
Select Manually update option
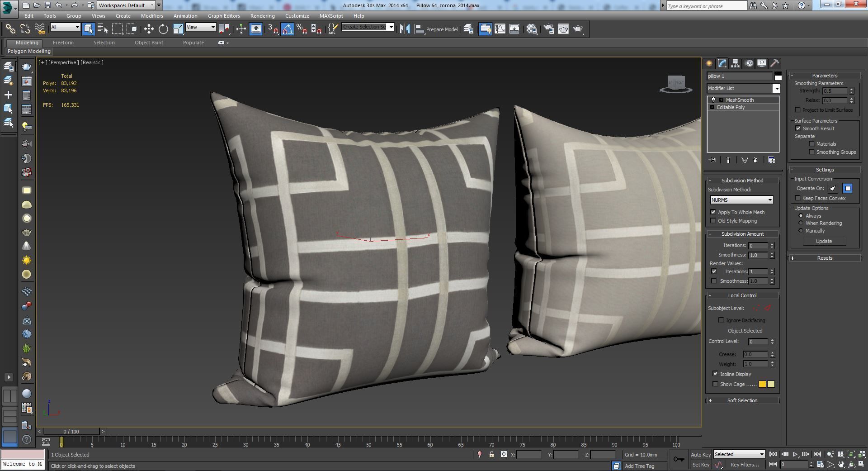[801, 231]
